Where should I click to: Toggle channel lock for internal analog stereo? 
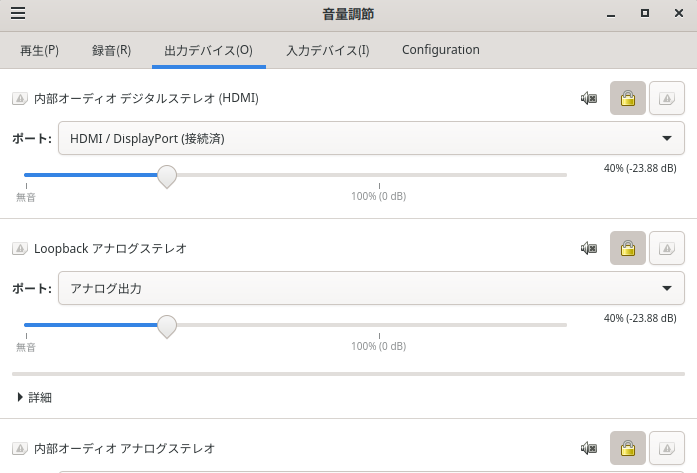pyautogui.click(x=628, y=448)
